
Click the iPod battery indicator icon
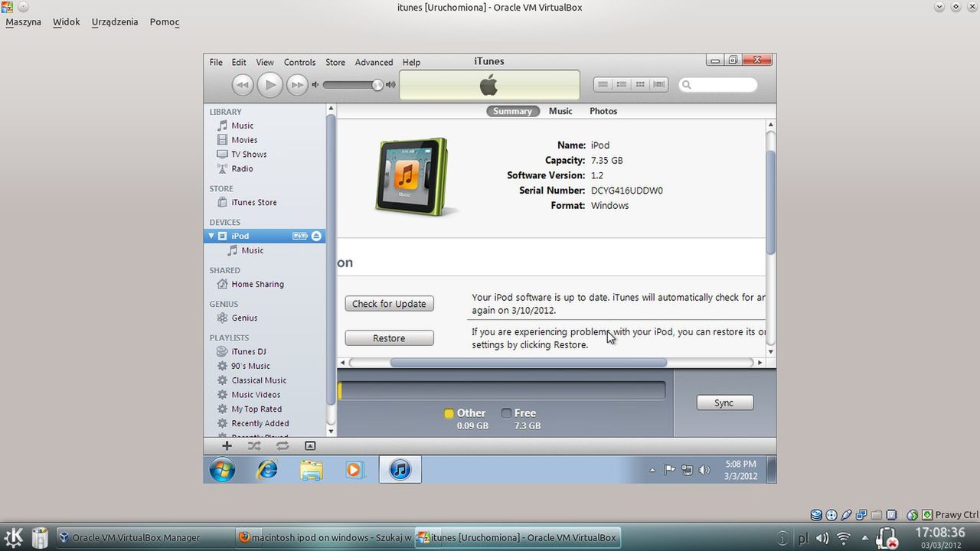(x=300, y=236)
